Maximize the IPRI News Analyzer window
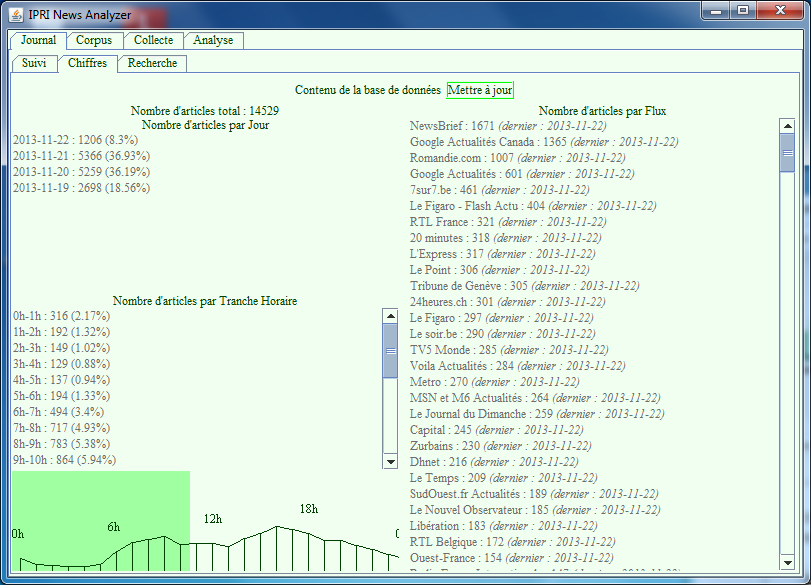This screenshot has height=585, width=811. [742, 10]
